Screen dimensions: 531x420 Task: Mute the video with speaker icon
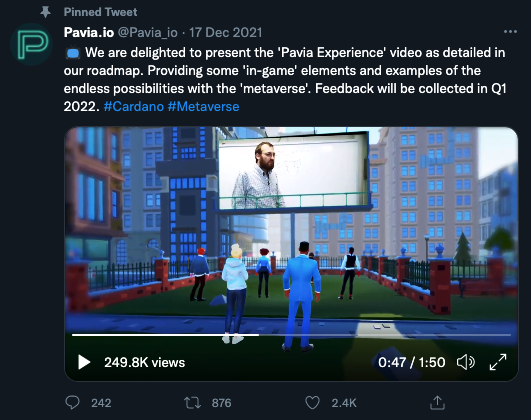(x=466, y=362)
